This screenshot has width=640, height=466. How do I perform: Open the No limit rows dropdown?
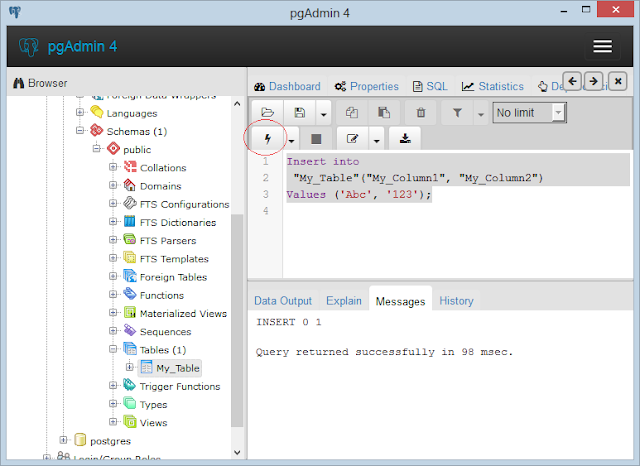coord(529,113)
